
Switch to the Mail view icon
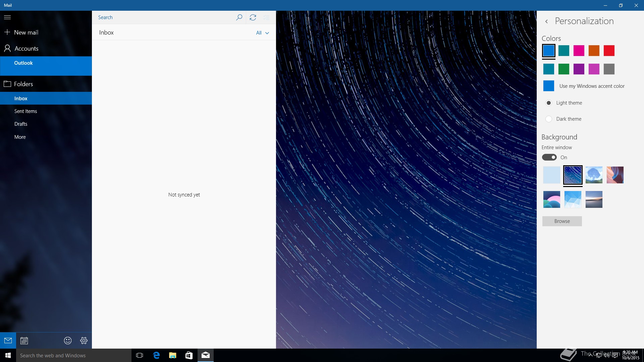pos(8,341)
